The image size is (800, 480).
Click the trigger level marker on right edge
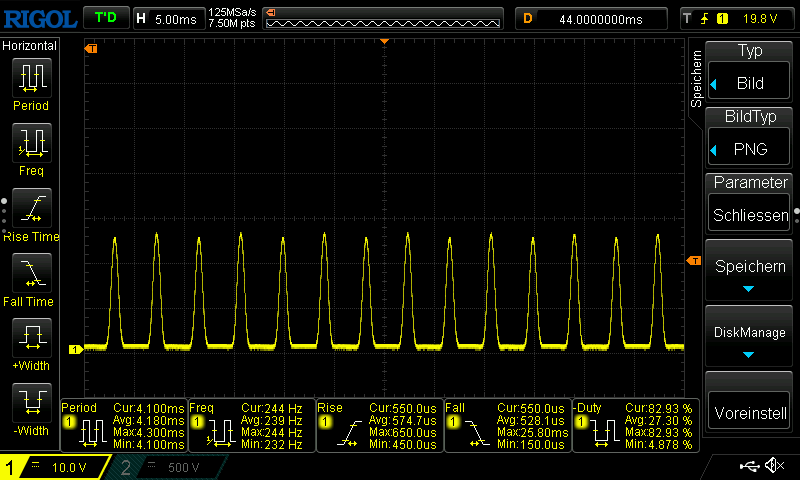click(x=694, y=261)
